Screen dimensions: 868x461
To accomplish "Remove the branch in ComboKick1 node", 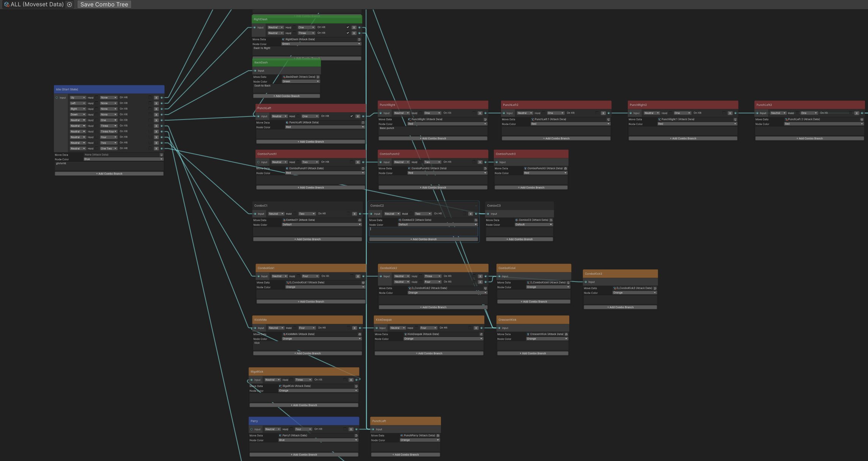I will (358, 276).
